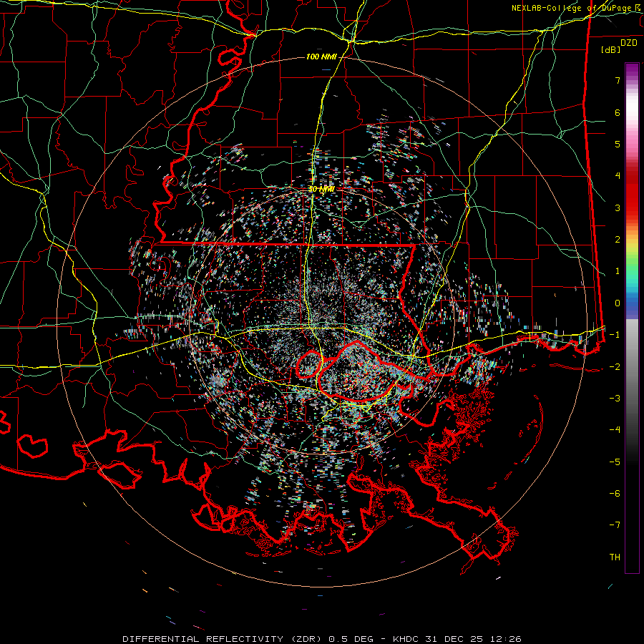Select the 6 value on the scale
The image size is (644, 644).
tap(618, 112)
